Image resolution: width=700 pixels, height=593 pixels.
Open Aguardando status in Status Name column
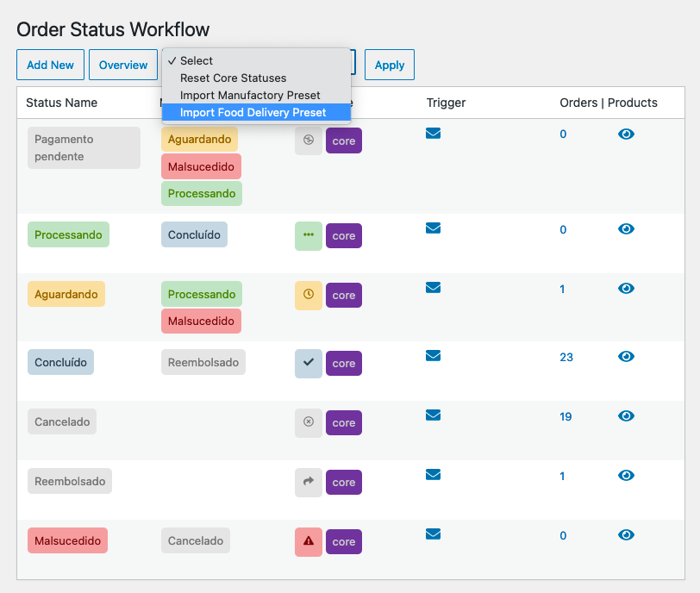[x=66, y=294]
